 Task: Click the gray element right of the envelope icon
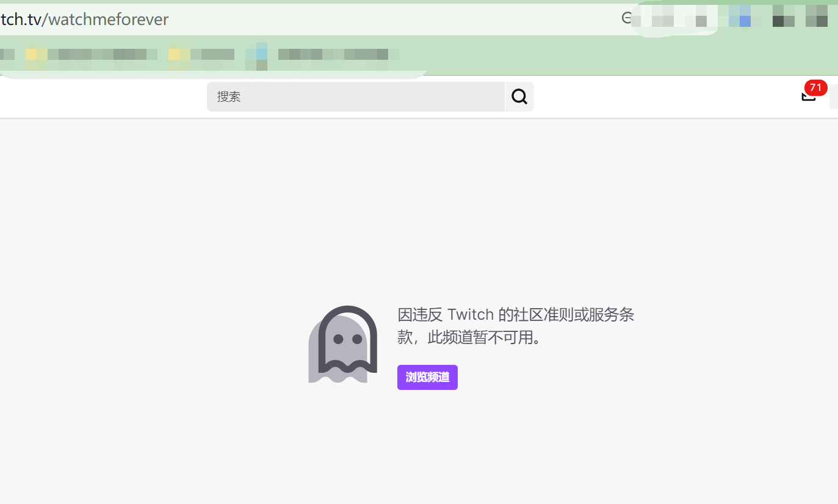coord(834,96)
